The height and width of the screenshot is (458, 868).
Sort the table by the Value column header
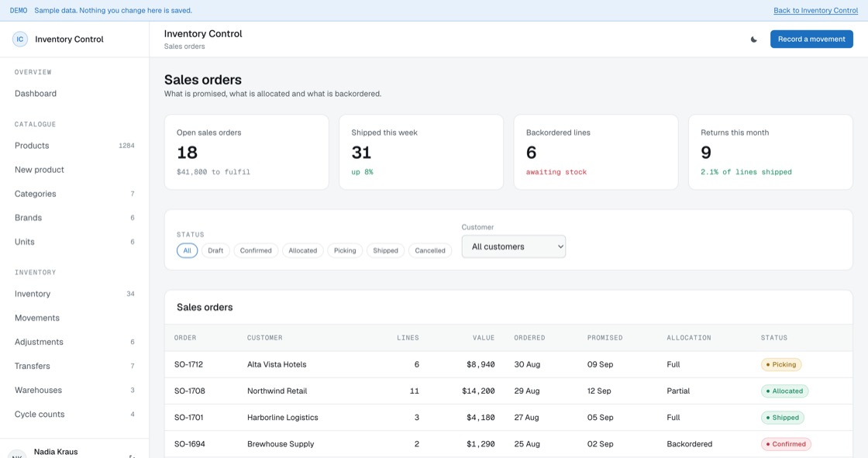[x=484, y=338]
